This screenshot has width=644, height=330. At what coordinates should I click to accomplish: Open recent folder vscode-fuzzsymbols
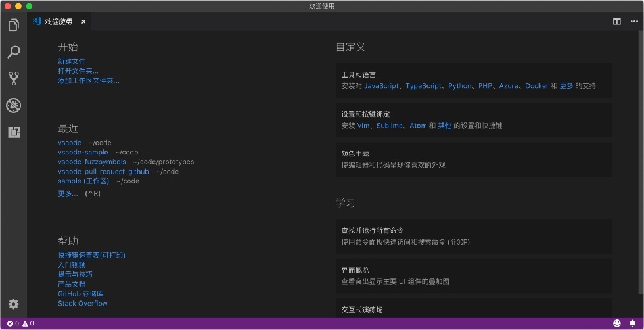(92, 162)
